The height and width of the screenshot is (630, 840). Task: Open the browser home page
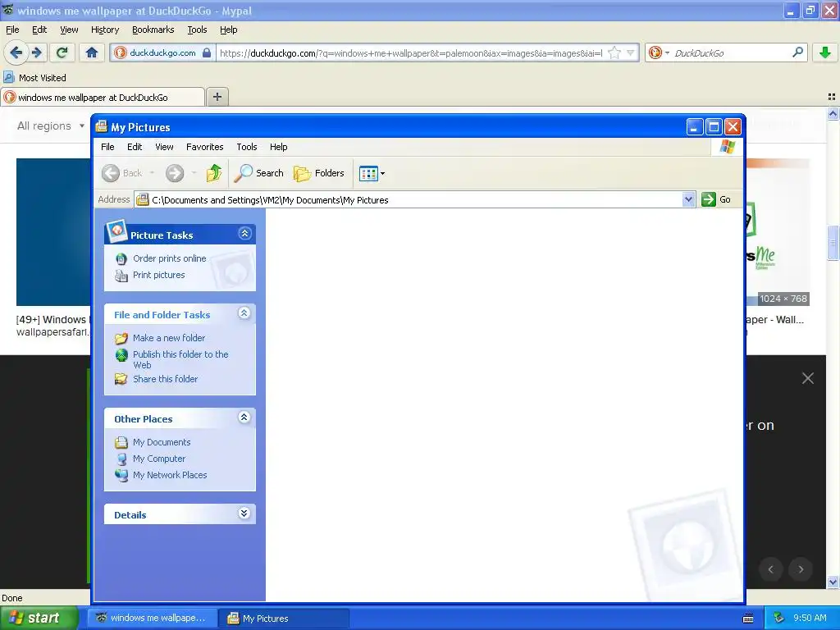click(92, 52)
